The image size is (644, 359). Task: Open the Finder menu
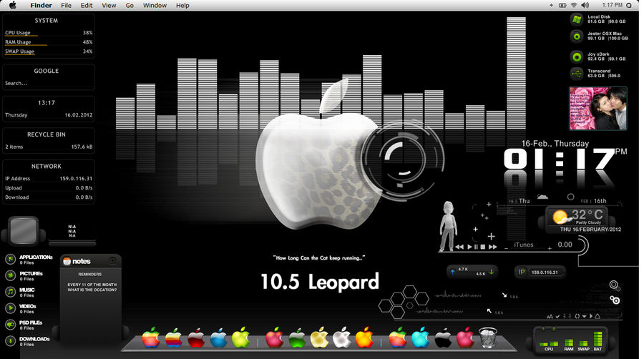pyautogui.click(x=41, y=5)
